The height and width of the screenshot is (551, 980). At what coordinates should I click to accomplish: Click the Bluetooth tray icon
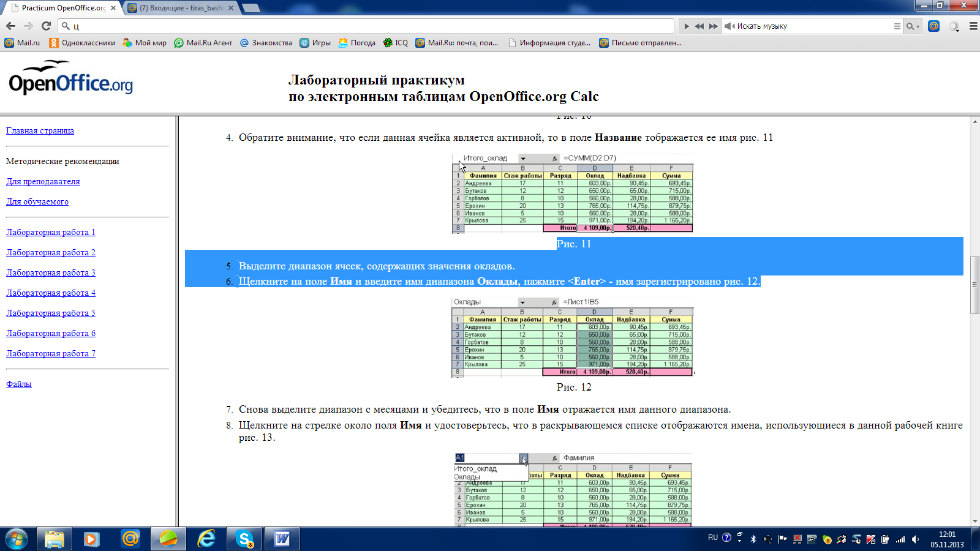click(753, 539)
